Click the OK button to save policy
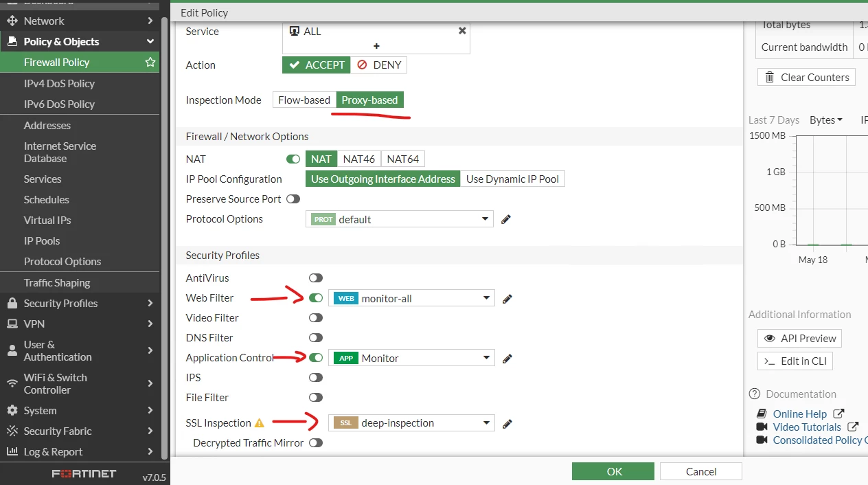Screen dimensions: 868x485 [x=613, y=471]
